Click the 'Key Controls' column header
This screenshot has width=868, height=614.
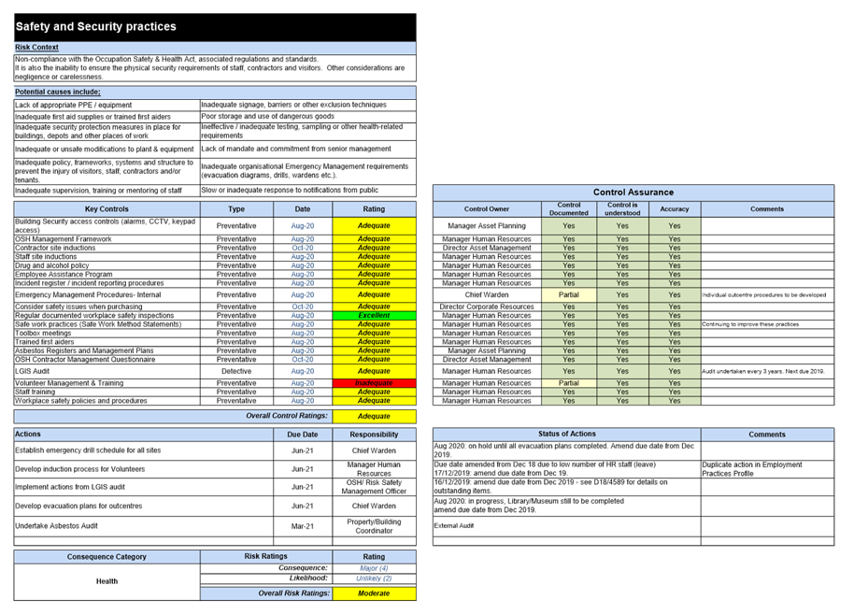click(x=107, y=209)
